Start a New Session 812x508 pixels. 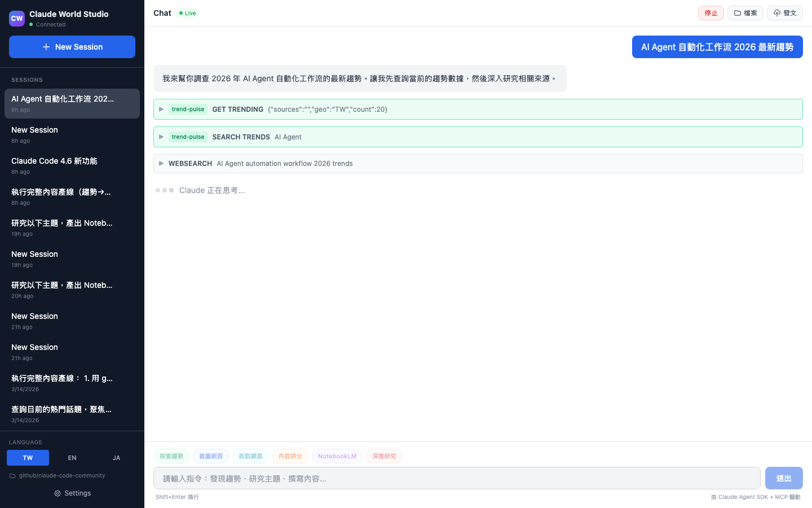pos(72,47)
